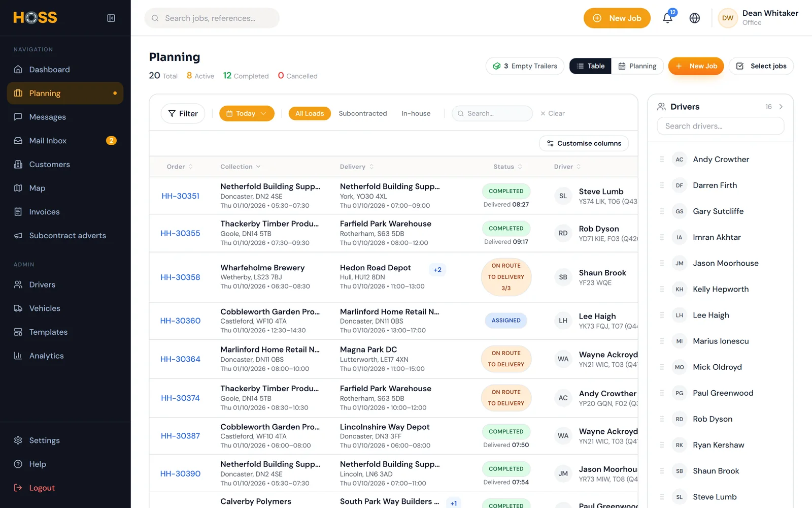The height and width of the screenshot is (508, 812).
Task: Enable Select jobs mode
Action: [761, 66]
